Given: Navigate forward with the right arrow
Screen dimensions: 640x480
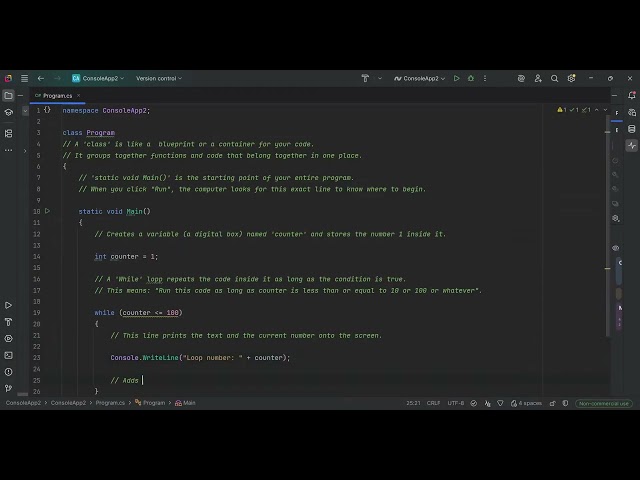Looking at the screenshot, I should [x=57, y=78].
